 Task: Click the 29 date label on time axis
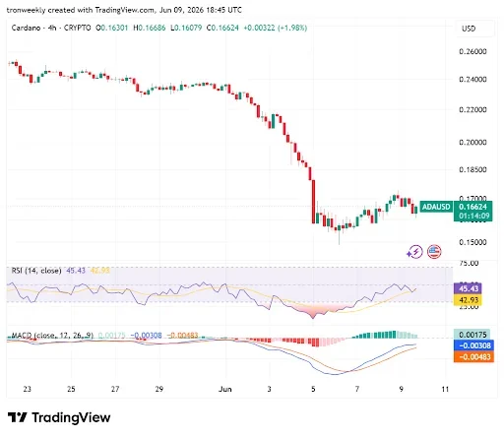(159, 389)
